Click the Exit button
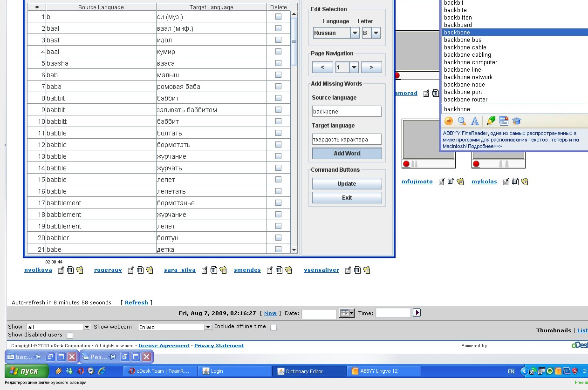Screen dimensions: 588x390 click(x=347, y=198)
